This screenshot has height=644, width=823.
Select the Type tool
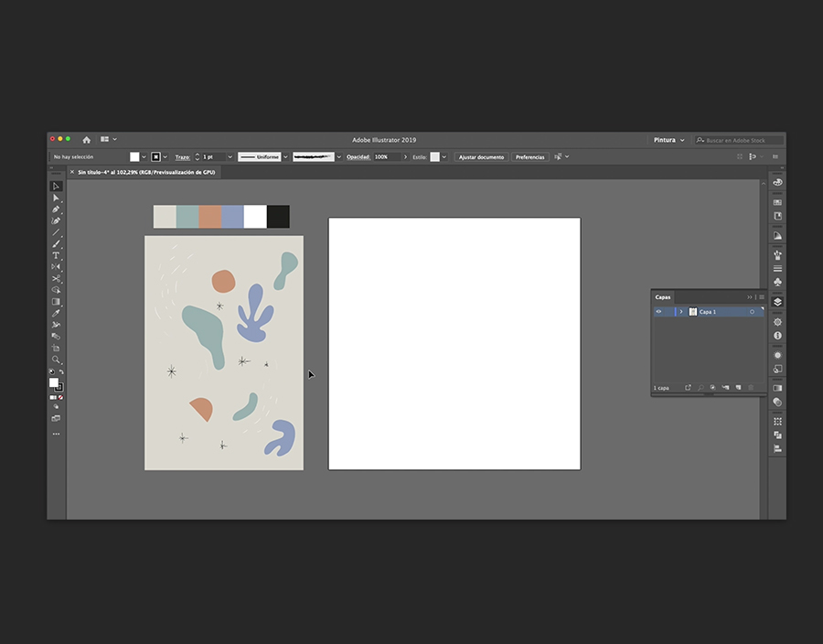point(56,255)
